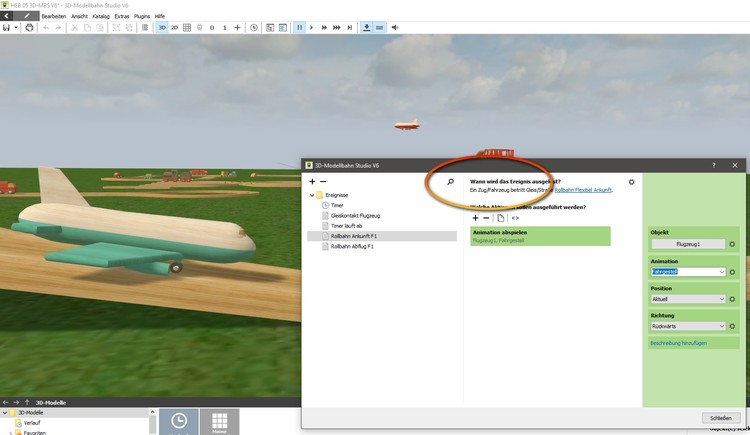
Task: Select the Animation abspielen action block
Action: pyautogui.click(x=540, y=236)
